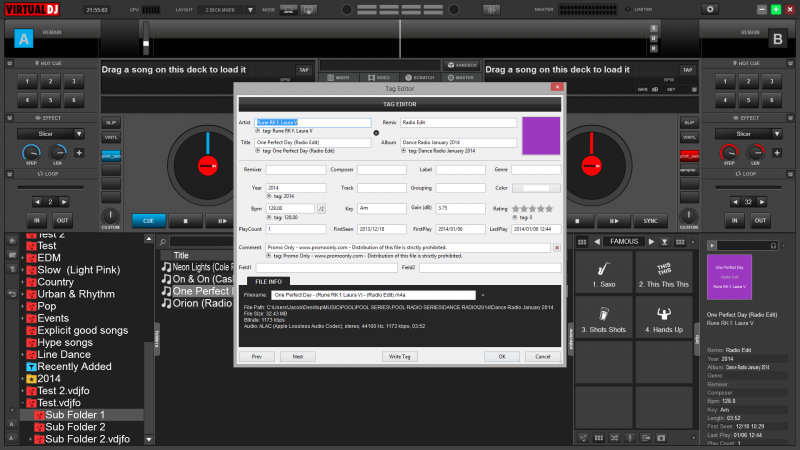Switch to the VIDEO tab

pyautogui.click(x=379, y=78)
